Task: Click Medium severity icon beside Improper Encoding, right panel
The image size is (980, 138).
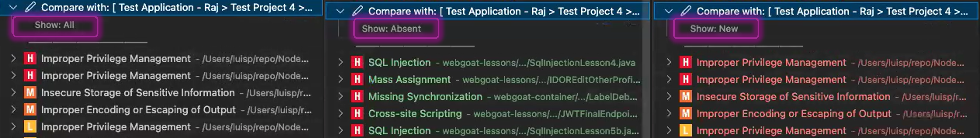Action: coord(686,113)
